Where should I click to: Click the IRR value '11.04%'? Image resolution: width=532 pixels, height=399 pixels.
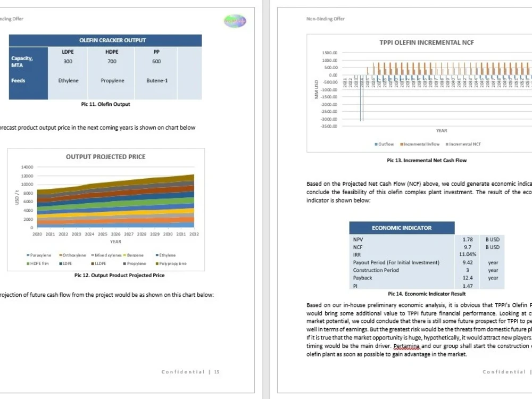[468, 254]
